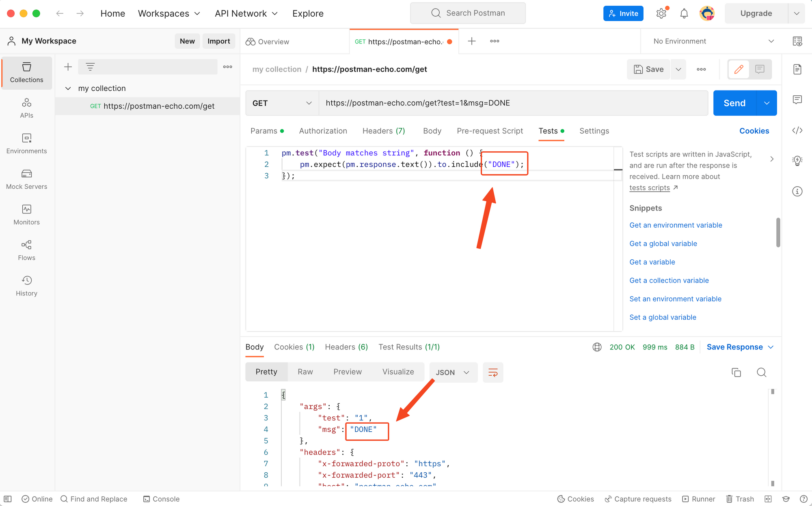Open the Test Results tab
The height and width of the screenshot is (506, 812).
tap(409, 347)
